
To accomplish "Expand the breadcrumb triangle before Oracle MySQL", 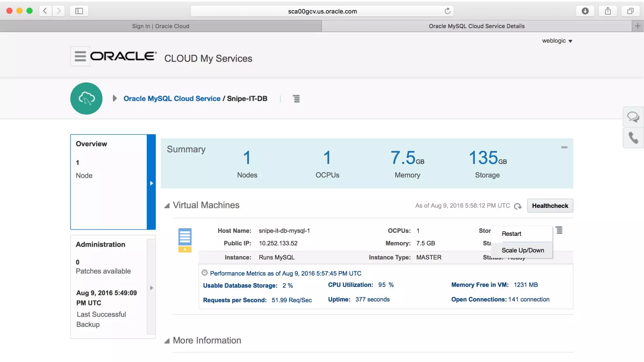I will [x=115, y=98].
